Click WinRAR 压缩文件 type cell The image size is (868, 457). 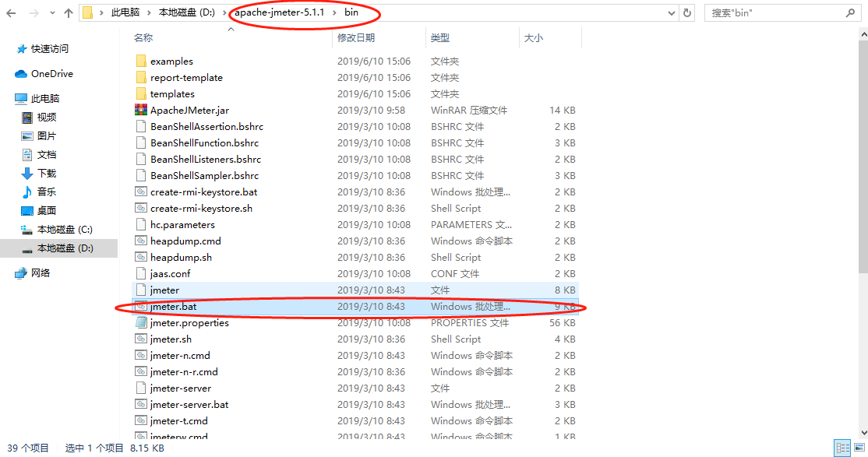point(469,110)
